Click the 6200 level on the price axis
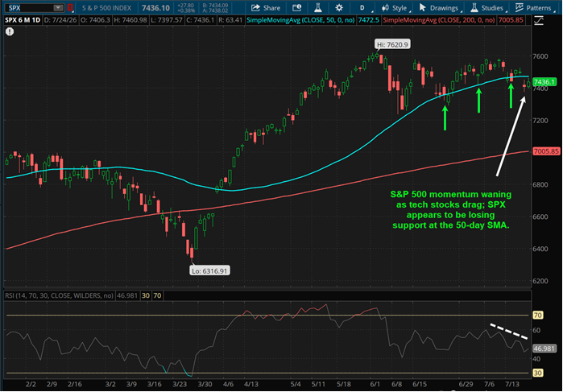This screenshot has height=392, width=563. pyautogui.click(x=540, y=281)
